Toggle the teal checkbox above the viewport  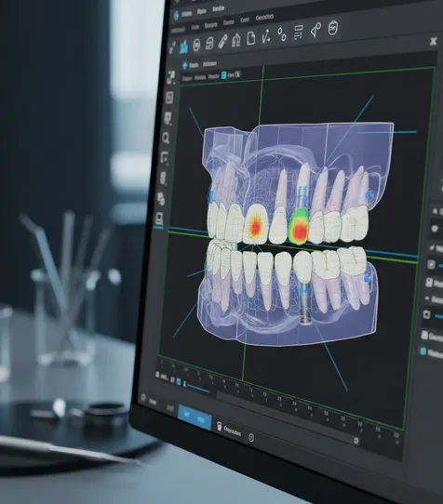[x=224, y=75]
